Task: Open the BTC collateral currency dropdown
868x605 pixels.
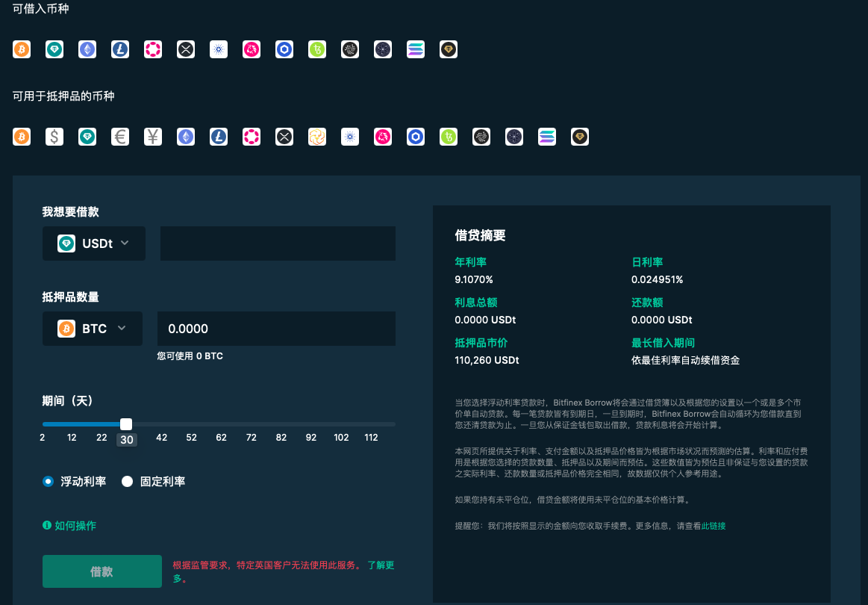Action: click(93, 329)
